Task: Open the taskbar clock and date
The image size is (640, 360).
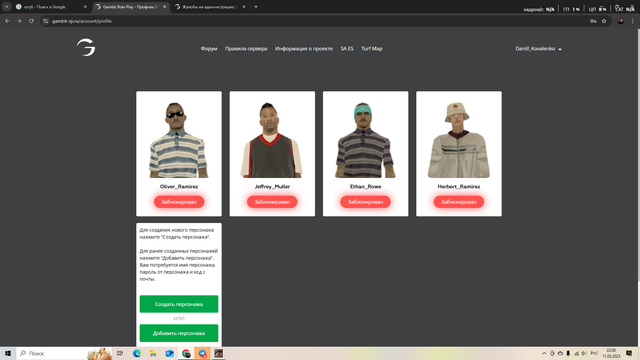Action: 611,353
